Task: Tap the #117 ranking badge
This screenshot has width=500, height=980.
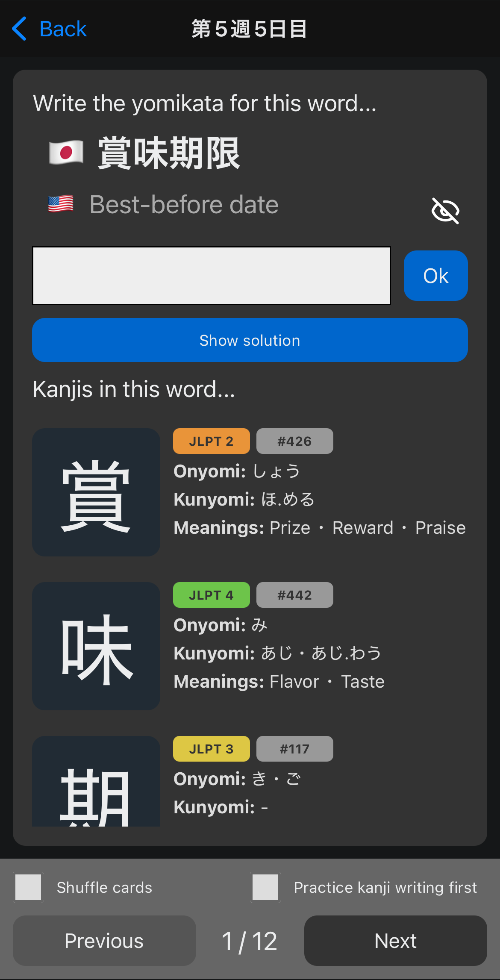Action: (294, 748)
